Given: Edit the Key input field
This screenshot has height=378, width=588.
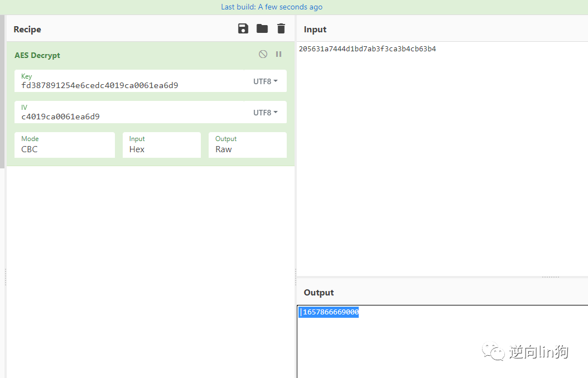Looking at the screenshot, I should pos(130,81).
